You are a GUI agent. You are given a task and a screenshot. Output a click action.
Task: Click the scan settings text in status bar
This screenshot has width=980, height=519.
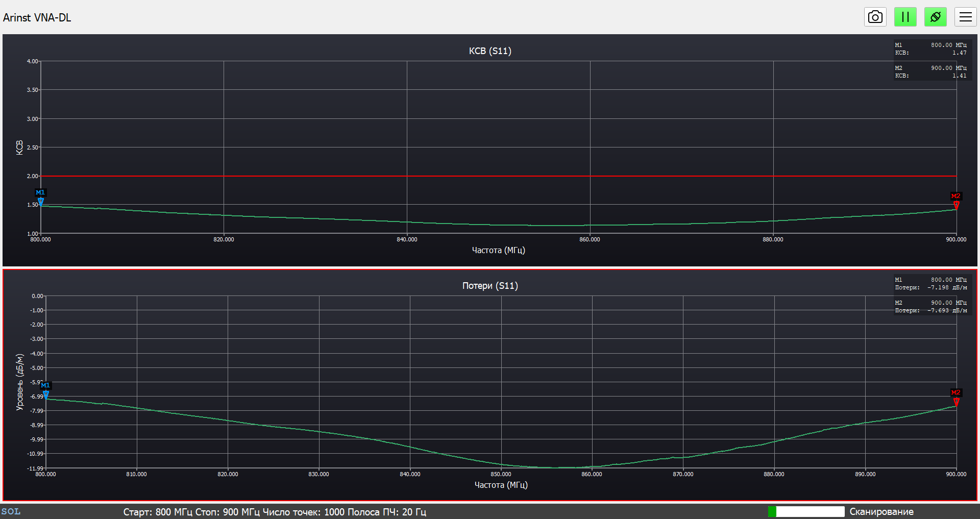(275, 512)
